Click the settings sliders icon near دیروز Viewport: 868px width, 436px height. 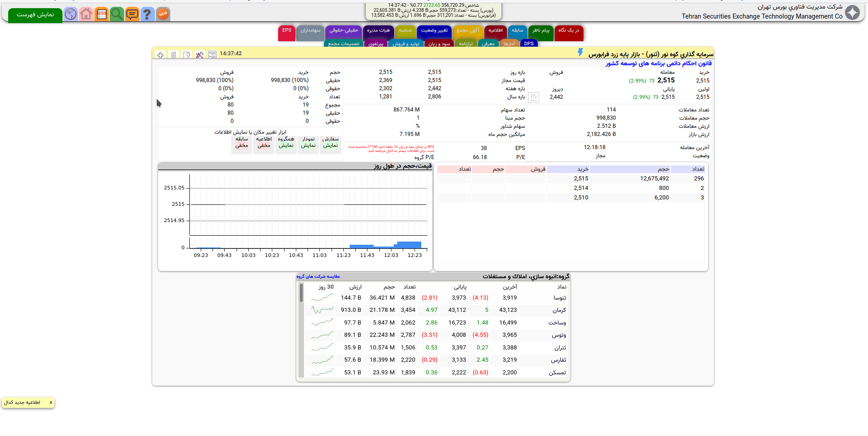click(x=534, y=97)
